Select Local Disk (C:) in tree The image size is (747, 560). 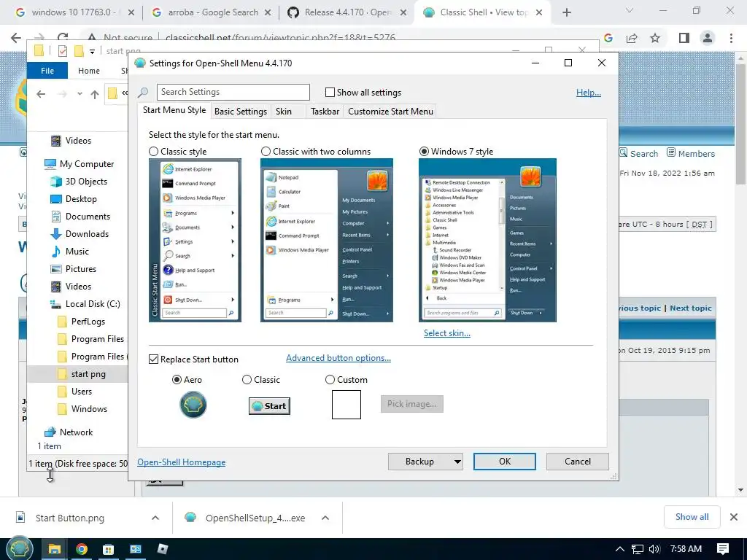point(93,304)
